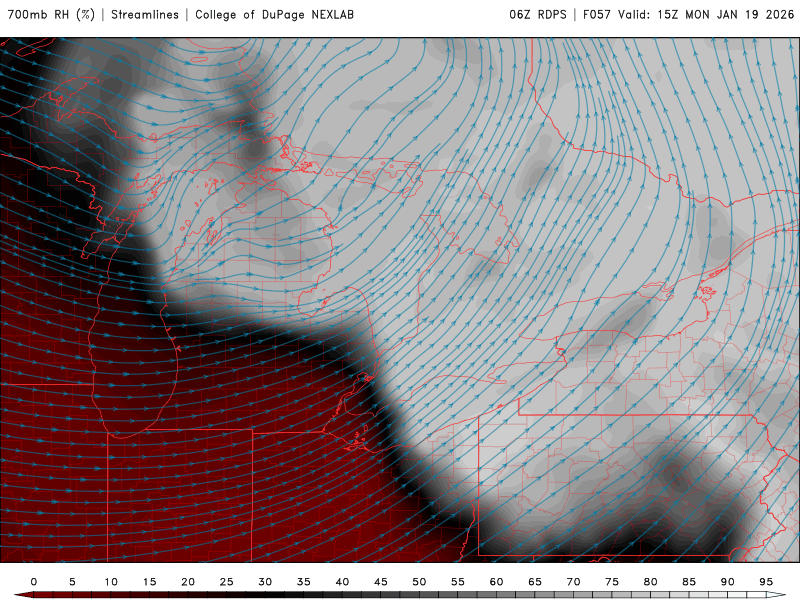Click colorbar label "5"
The height and width of the screenshot is (600, 800).
(x=72, y=582)
